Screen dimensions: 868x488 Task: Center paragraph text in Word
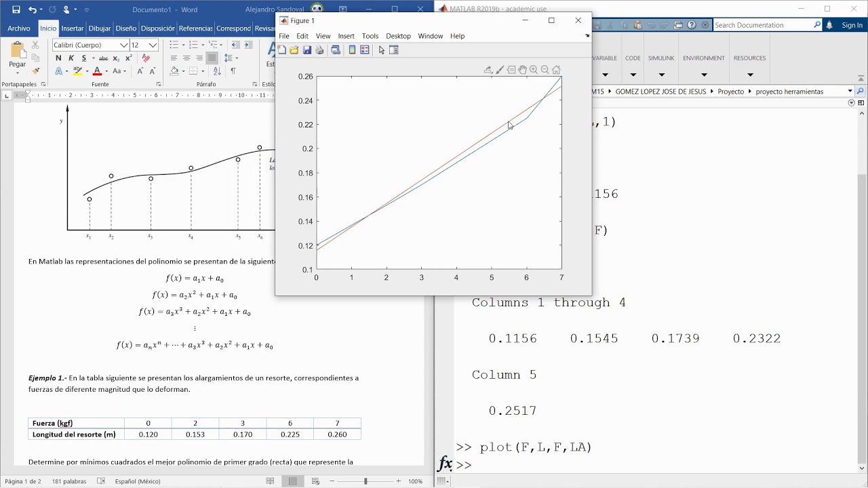point(186,58)
